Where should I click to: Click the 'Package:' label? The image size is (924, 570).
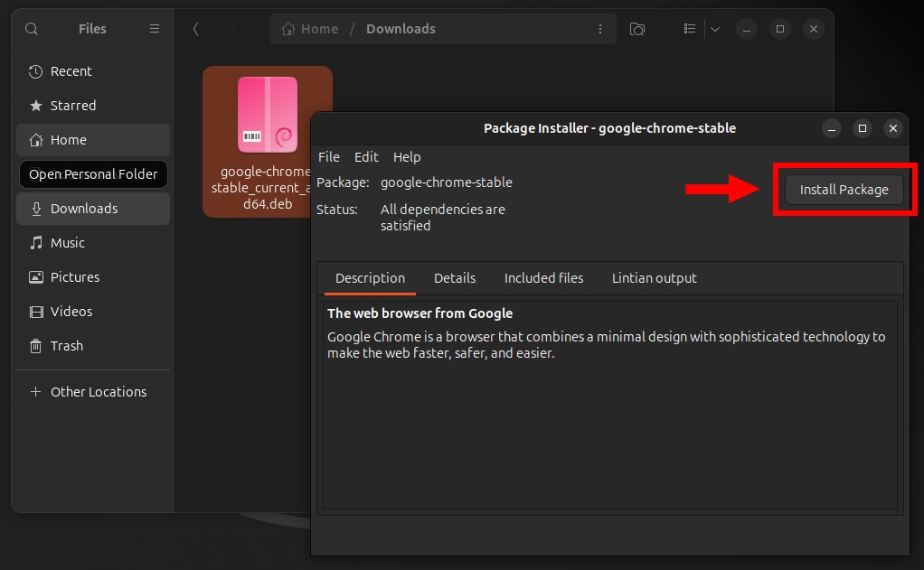[x=343, y=182]
